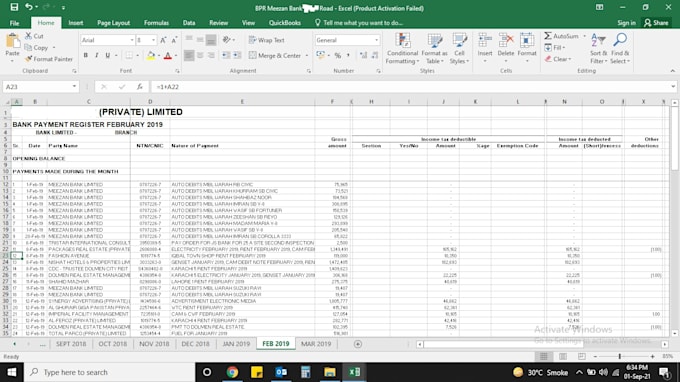Select the JAN 2019 sheet tab
The width and height of the screenshot is (680, 382).
[x=236, y=344]
